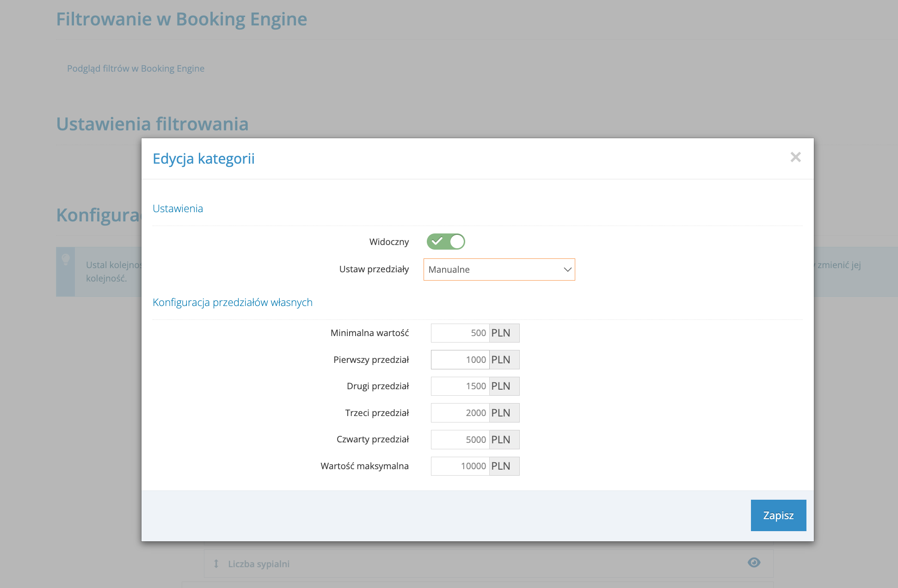The height and width of the screenshot is (588, 898).
Task: Click the Edycja kategorii dialog title
Action: click(203, 159)
